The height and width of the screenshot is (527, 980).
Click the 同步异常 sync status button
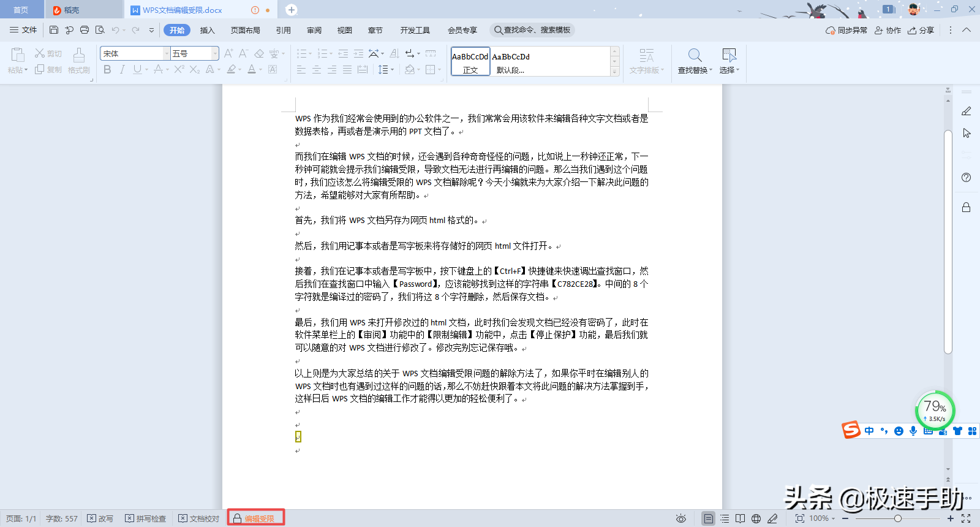point(846,30)
